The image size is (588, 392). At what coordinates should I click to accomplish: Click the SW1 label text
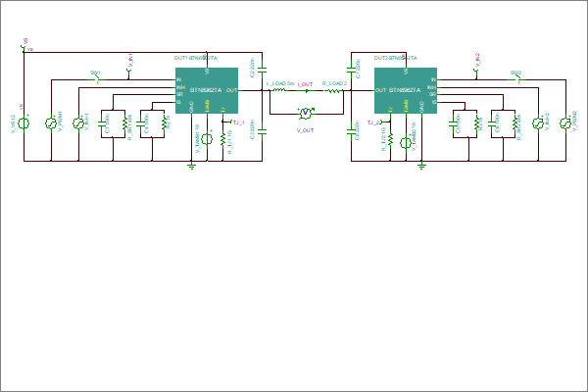coord(95,73)
